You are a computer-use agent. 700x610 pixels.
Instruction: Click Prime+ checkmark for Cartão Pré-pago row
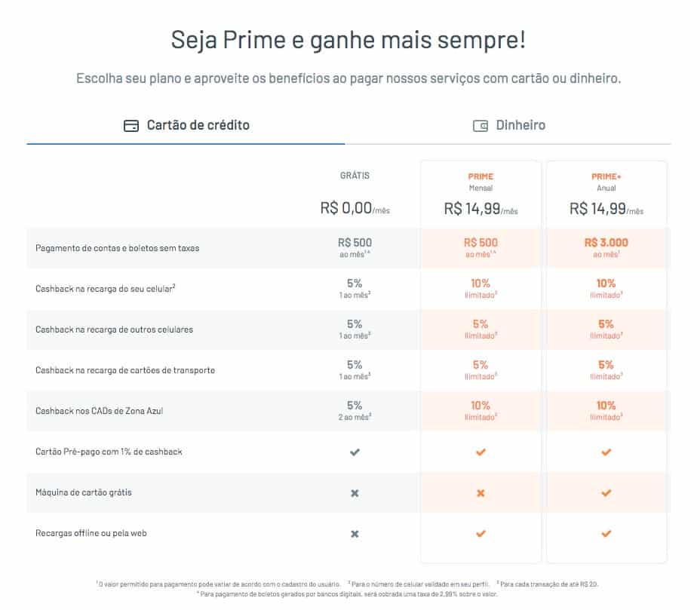pos(606,452)
